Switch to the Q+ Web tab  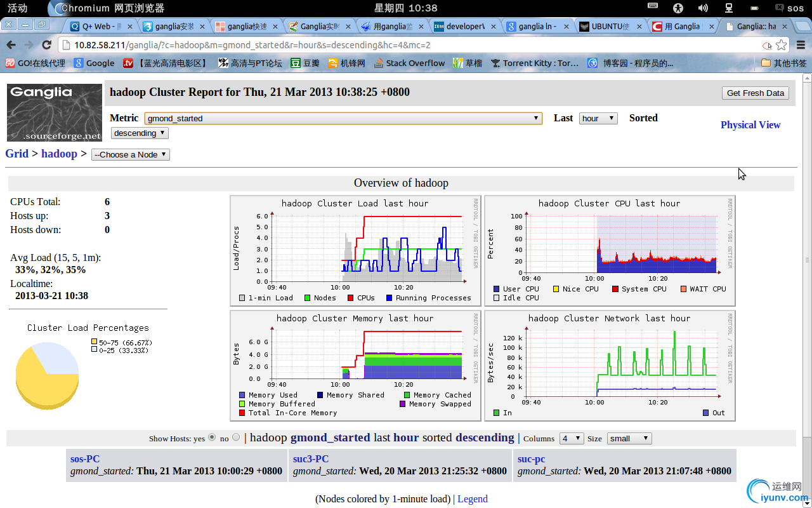pos(101,26)
